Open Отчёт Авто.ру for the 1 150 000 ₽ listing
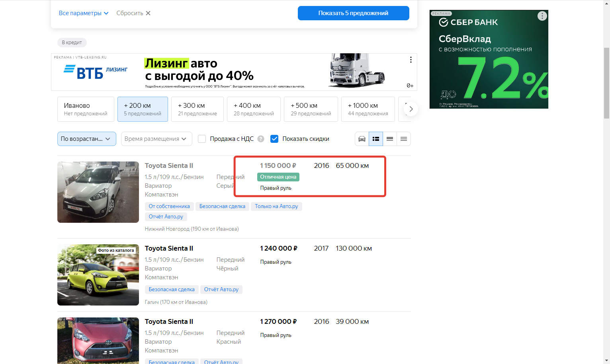This screenshot has width=610, height=364. 166,217
